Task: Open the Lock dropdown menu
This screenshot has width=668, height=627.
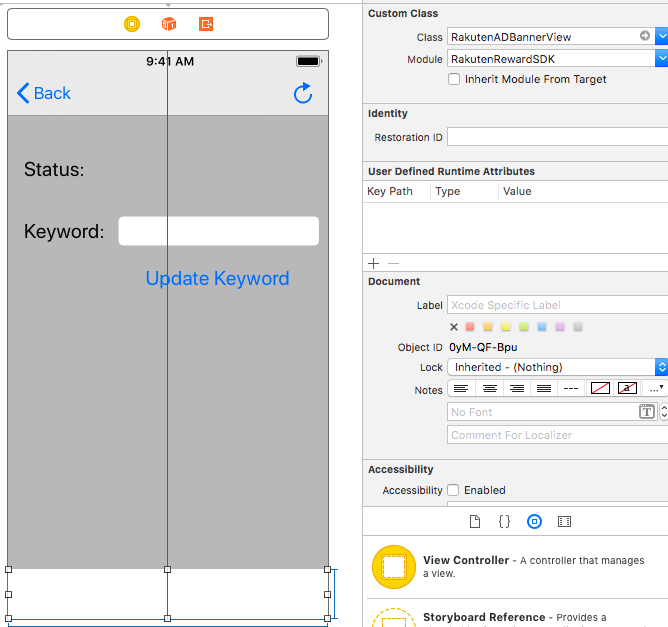Action: coord(661,367)
